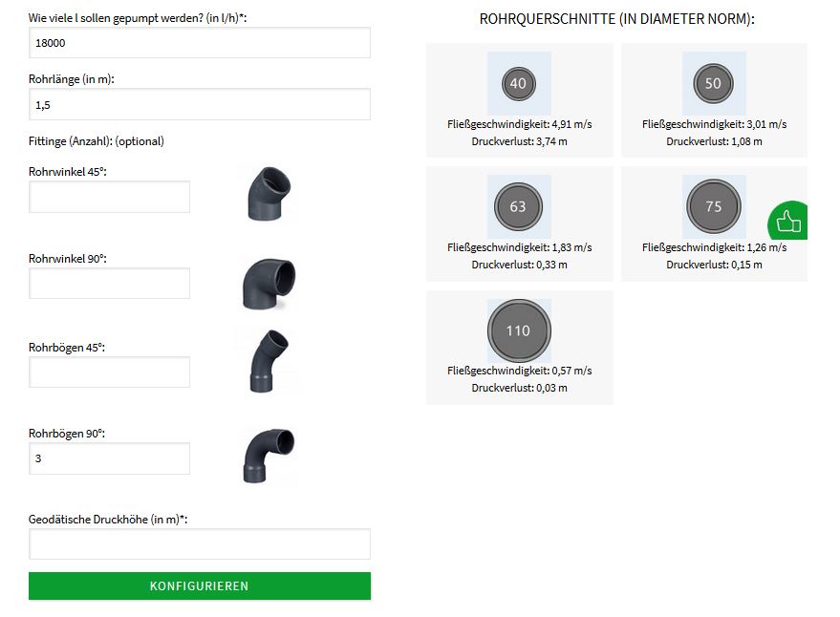This screenshot has width=840, height=617.
Task: Click the Rohrwinkel 45° quantity field
Action: [x=110, y=197]
